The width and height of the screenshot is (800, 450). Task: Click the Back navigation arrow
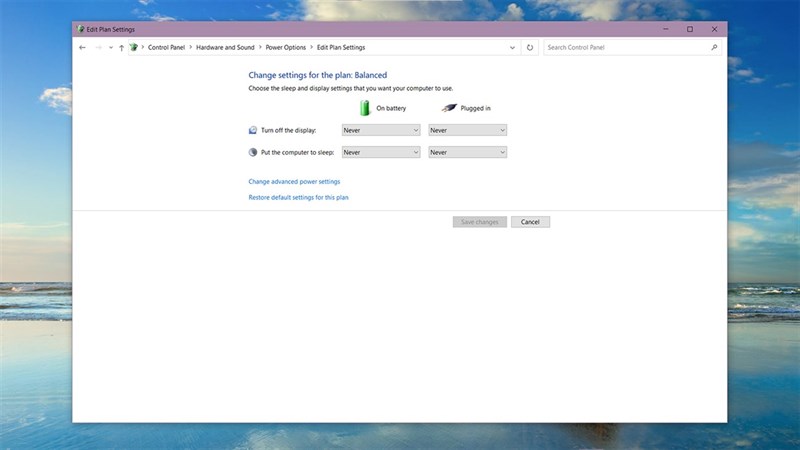click(82, 47)
